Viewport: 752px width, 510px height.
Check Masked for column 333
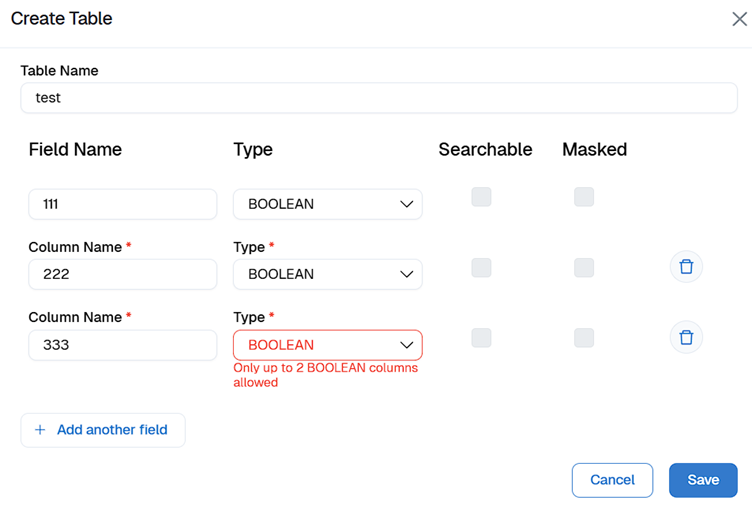tap(584, 337)
